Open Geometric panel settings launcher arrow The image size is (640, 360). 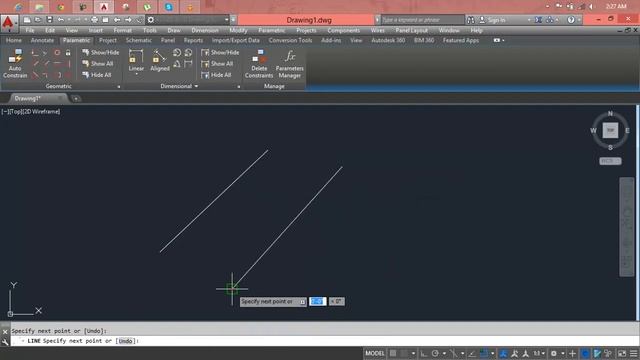point(119,87)
